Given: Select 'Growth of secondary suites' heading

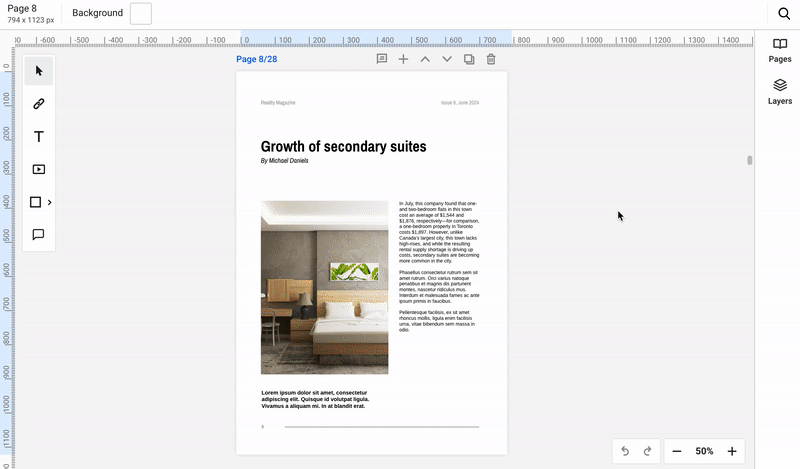Looking at the screenshot, I should coord(343,146).
